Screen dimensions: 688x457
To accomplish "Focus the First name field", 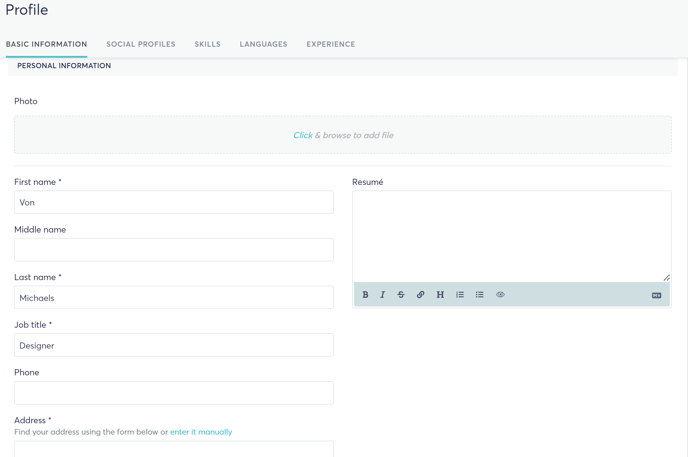I will 174,202.
